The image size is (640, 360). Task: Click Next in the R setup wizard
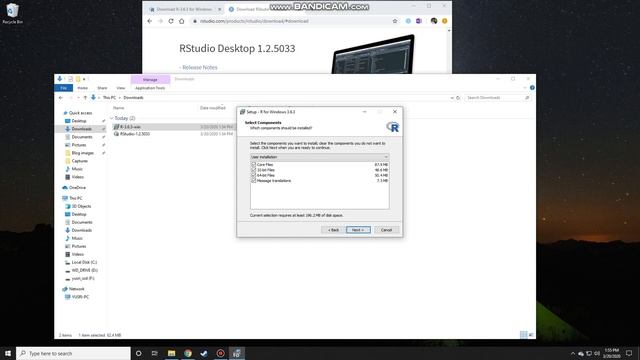pyautogui.click(x=358, y=230)
